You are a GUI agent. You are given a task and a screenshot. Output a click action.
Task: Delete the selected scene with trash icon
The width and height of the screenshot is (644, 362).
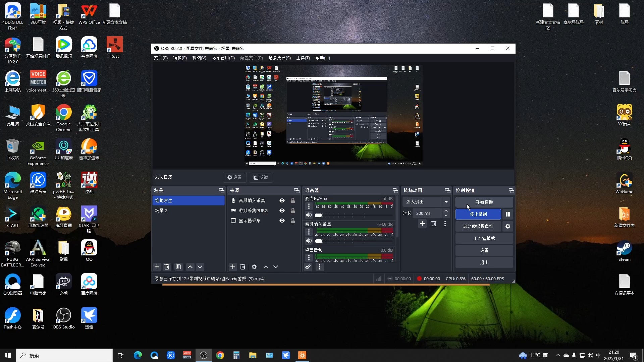(167, 267)
